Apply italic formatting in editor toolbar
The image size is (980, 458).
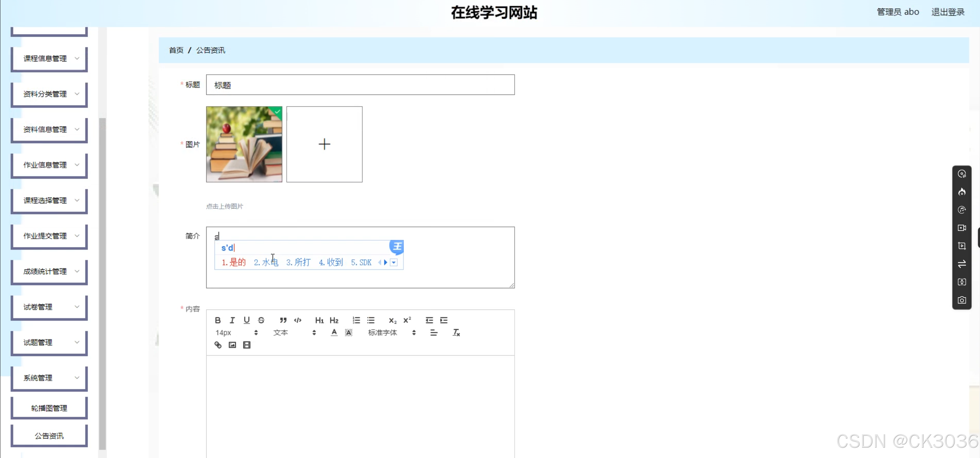click(x=232, y=320)
